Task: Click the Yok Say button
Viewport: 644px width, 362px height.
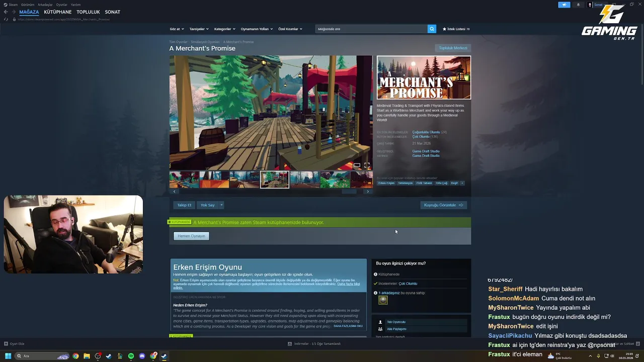Action: point(207,205)
